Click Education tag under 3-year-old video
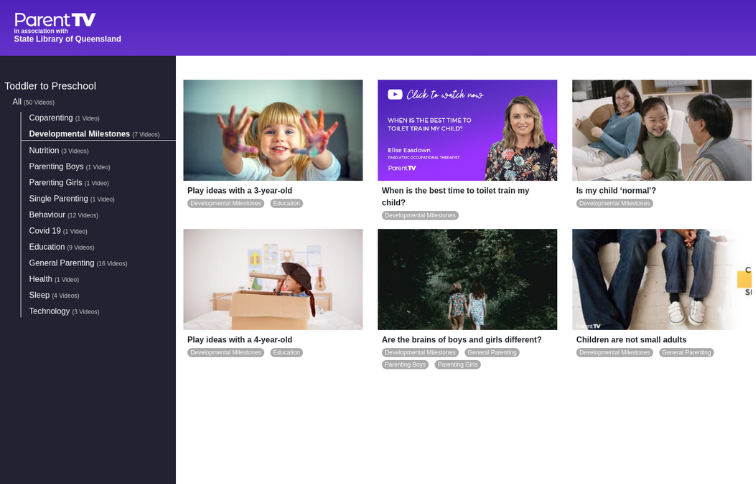 point(286,203)
